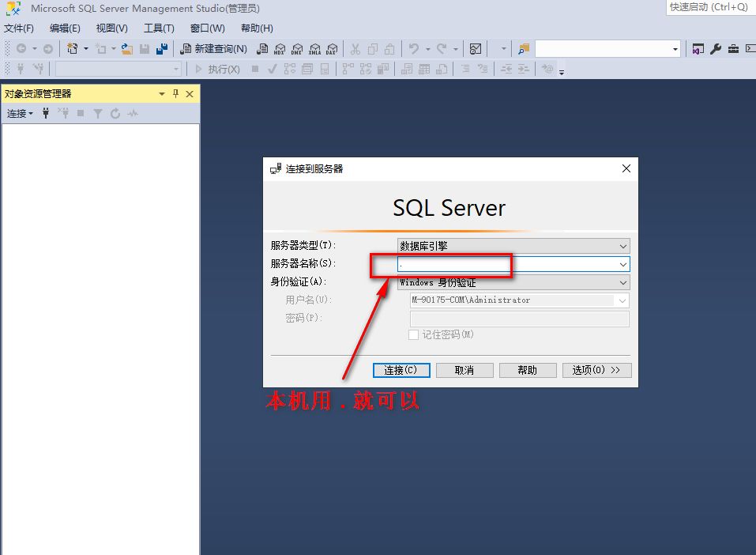Click the Refresh icon in Object Explorer
The height and width of the screenshot is (555, 756).
point(115,113)
